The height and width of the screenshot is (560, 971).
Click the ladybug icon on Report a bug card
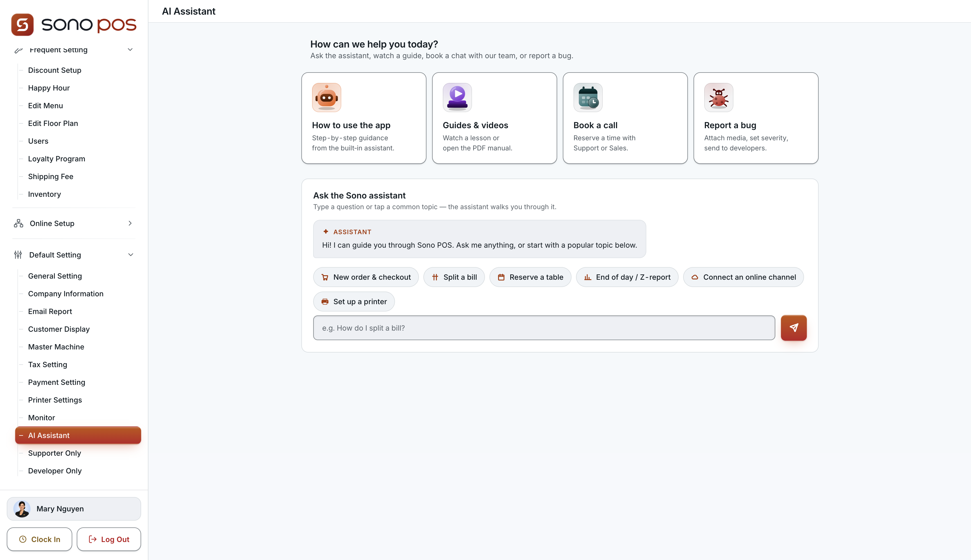(x=719, y=97)
